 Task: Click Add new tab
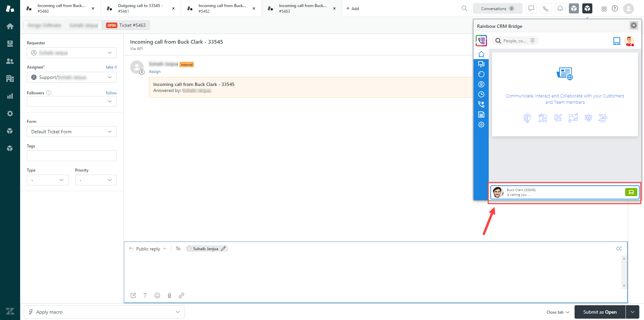[x=353, y=8]
